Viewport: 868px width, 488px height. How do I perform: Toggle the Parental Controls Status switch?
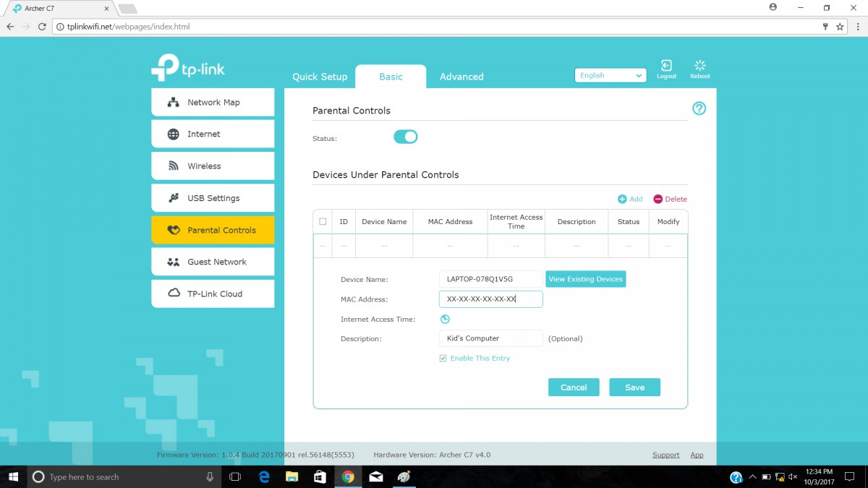tap(405, 137)
